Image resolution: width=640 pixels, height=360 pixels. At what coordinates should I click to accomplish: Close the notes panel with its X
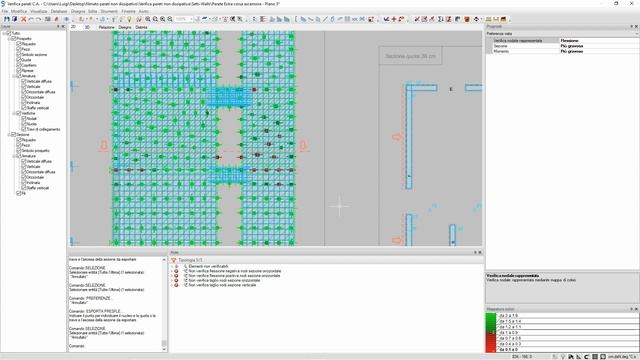(480, 252)
